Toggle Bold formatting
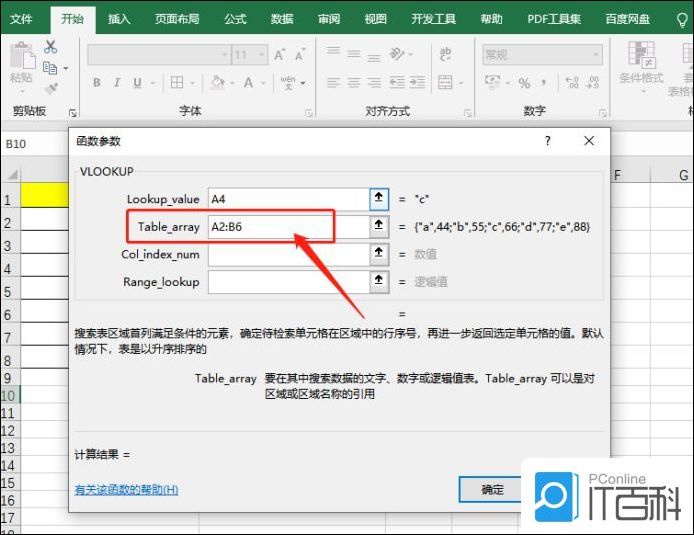The width and height of the screenshot is (694, 535). click(96, 83)
